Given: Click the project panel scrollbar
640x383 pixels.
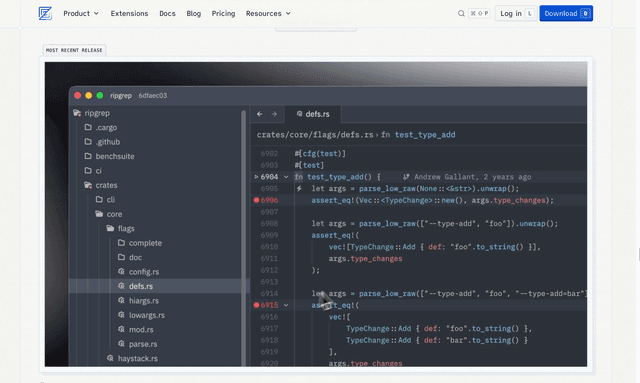Looking at the screenshot, I should tap(244, 237).
